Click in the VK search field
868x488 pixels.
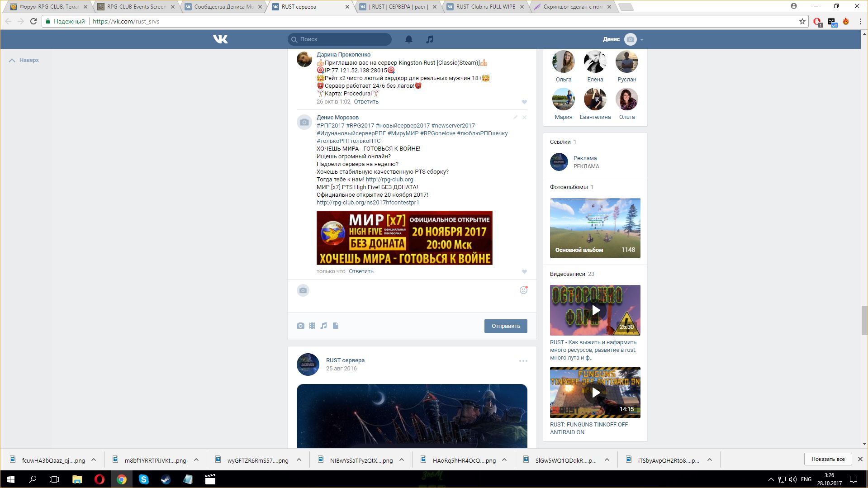pyautogui.click(x=340, y=39)
